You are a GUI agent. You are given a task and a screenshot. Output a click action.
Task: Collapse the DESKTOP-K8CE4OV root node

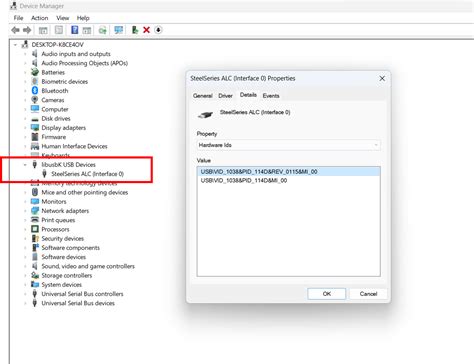15,44
